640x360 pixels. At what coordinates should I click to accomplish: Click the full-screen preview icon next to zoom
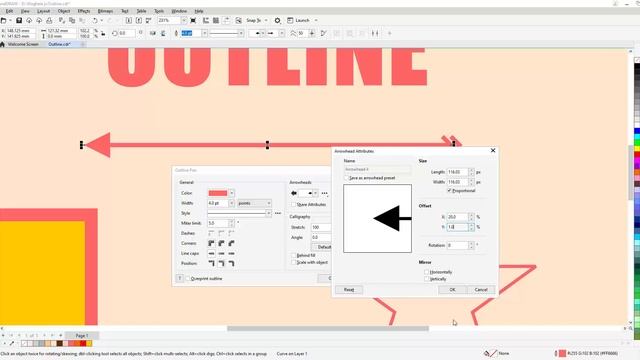[x=193, y=20]
